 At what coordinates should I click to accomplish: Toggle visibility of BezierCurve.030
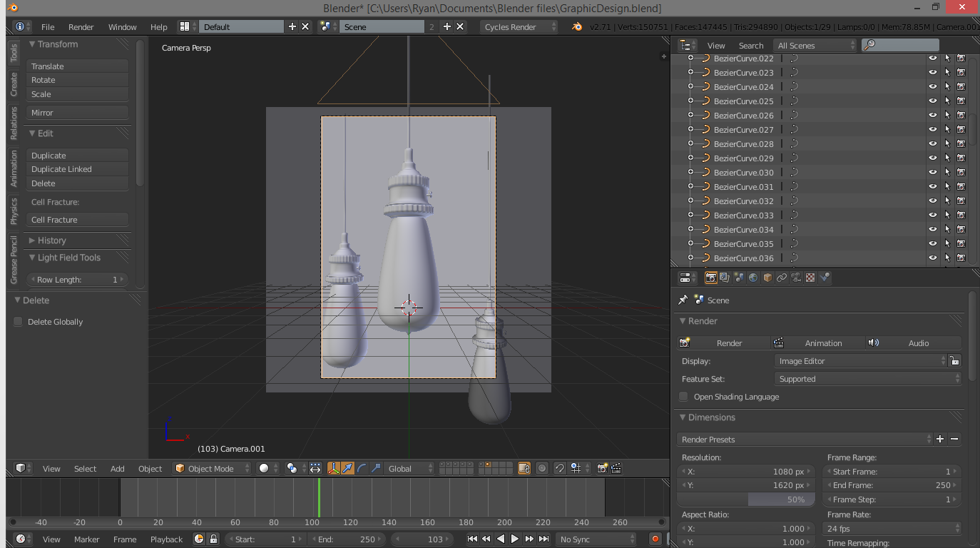[x=932, y=173]
